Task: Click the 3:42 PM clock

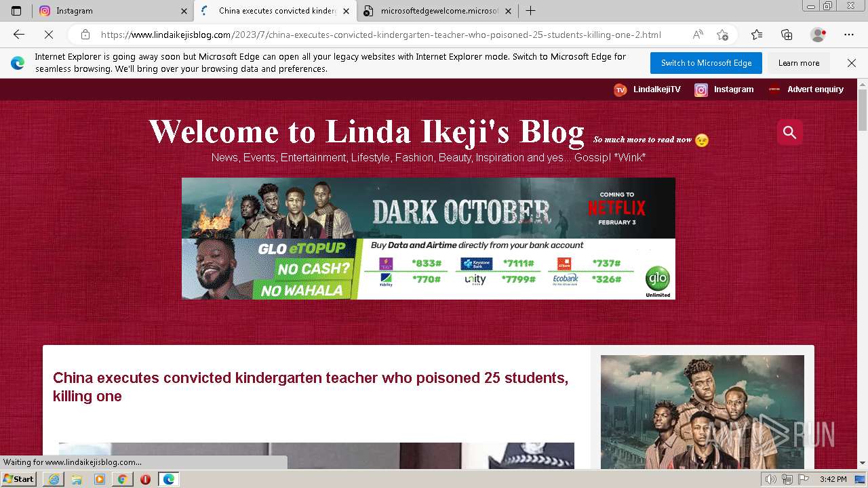Action: [833, 479]
